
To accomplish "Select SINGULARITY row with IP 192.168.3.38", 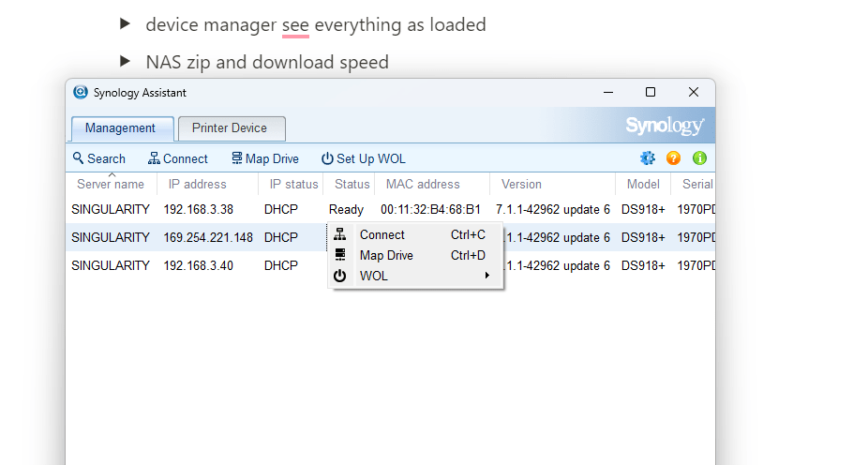I will click(390, 209).
